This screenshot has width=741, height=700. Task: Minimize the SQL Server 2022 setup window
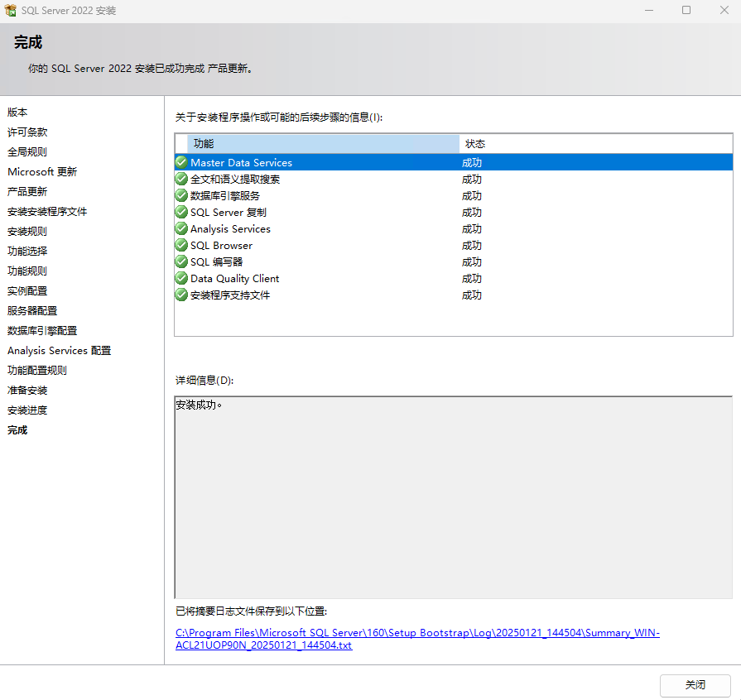coord(649,11)
